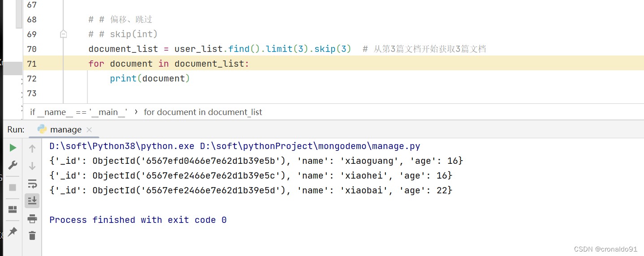Click breadcrumb if __name__ == '__main__'
This screenshot has width=644, height=256.
click(x=79, y=112)
